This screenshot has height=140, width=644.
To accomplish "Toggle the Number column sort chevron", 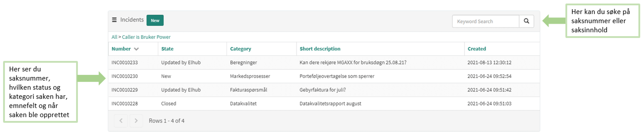I will pyautogui.click(x=136, y=49).
